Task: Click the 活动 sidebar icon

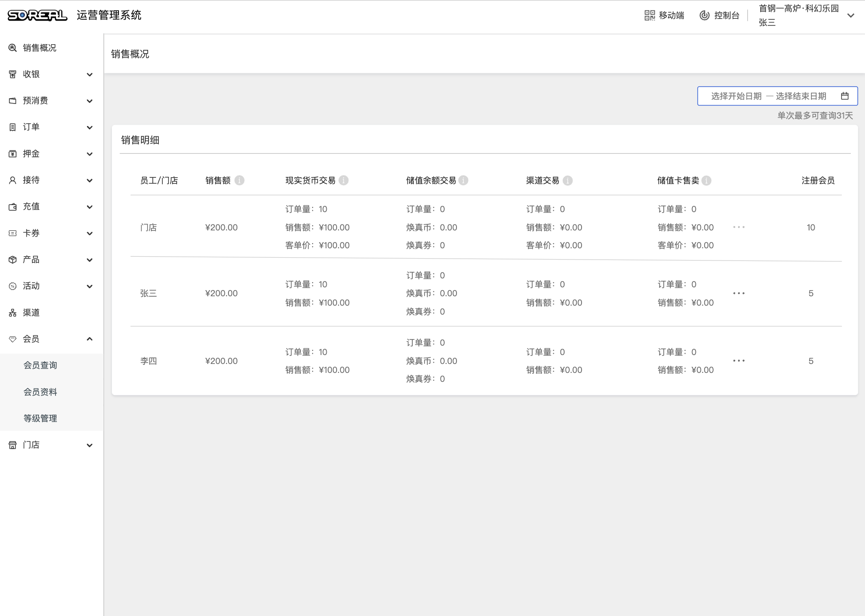Action: 13,286
